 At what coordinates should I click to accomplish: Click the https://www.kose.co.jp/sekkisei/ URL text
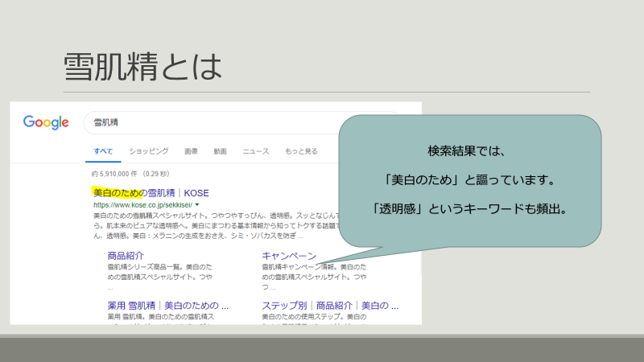pos(142,205)
